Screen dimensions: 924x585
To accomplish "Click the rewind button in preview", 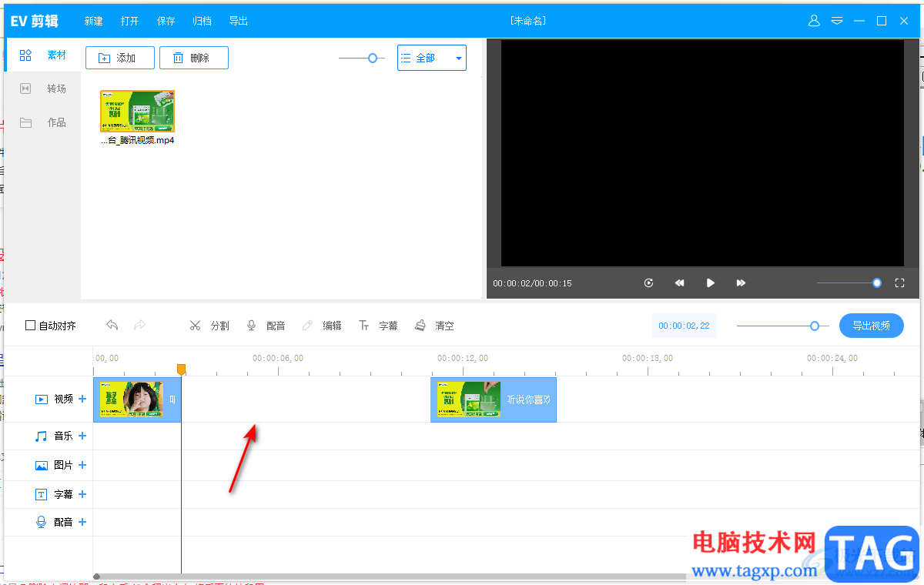I will coord(680,283).
